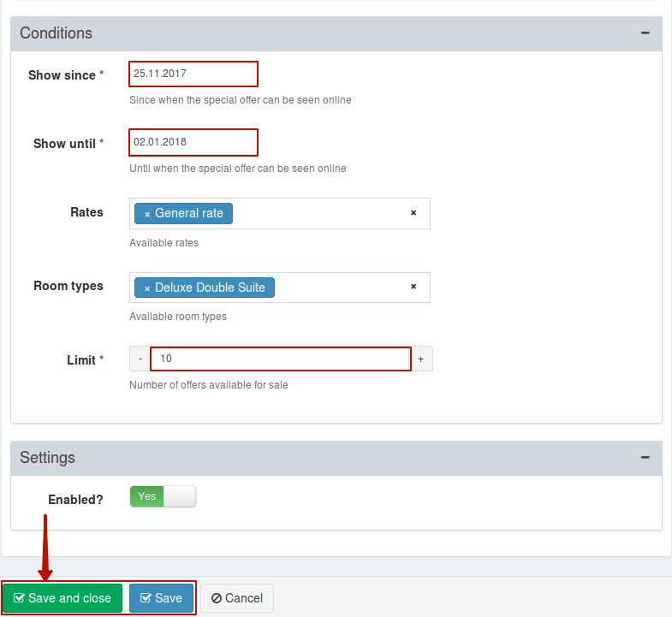
Task: Click the 'Available room types' hint text
Action: (178, 317)
